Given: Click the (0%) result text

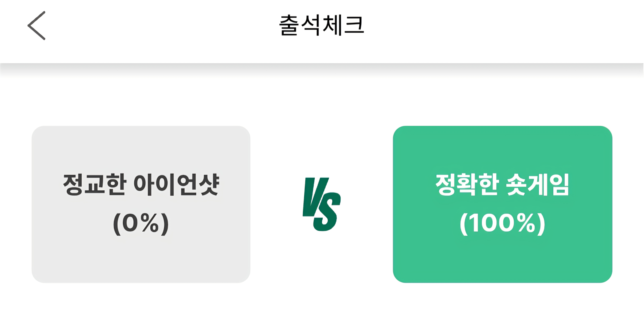Looking at the screenshot, I should 141,223.
